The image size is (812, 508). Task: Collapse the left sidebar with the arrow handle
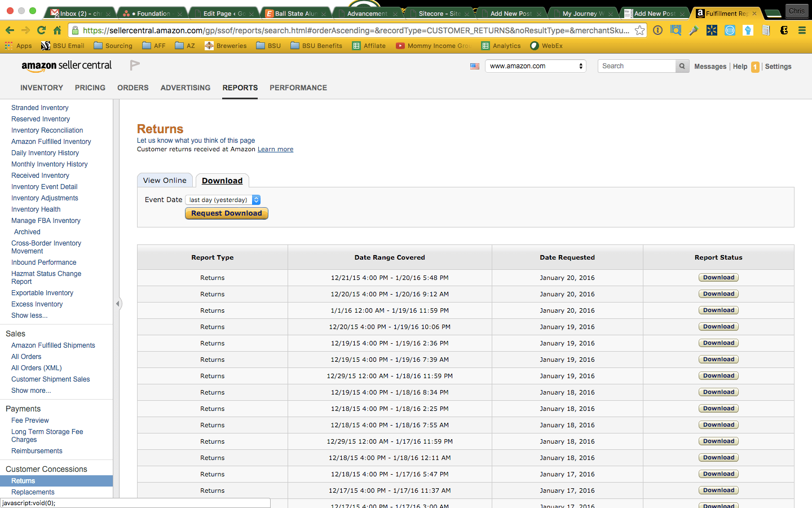tap(117, 304)
